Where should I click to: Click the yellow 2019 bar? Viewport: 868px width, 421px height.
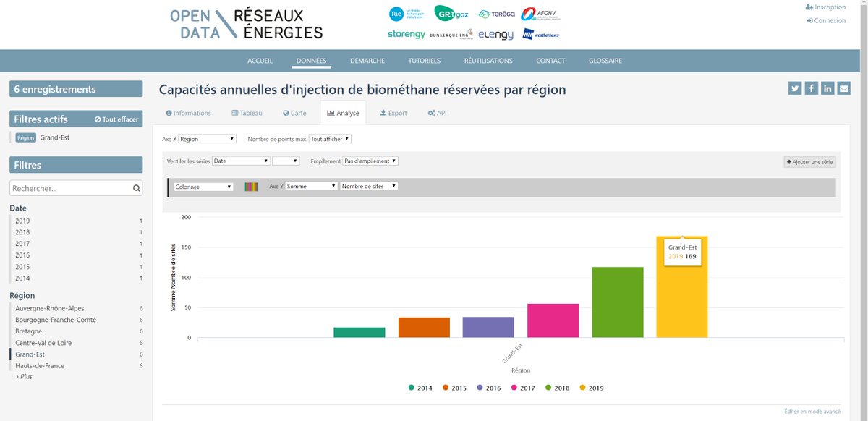pos(682,286)
